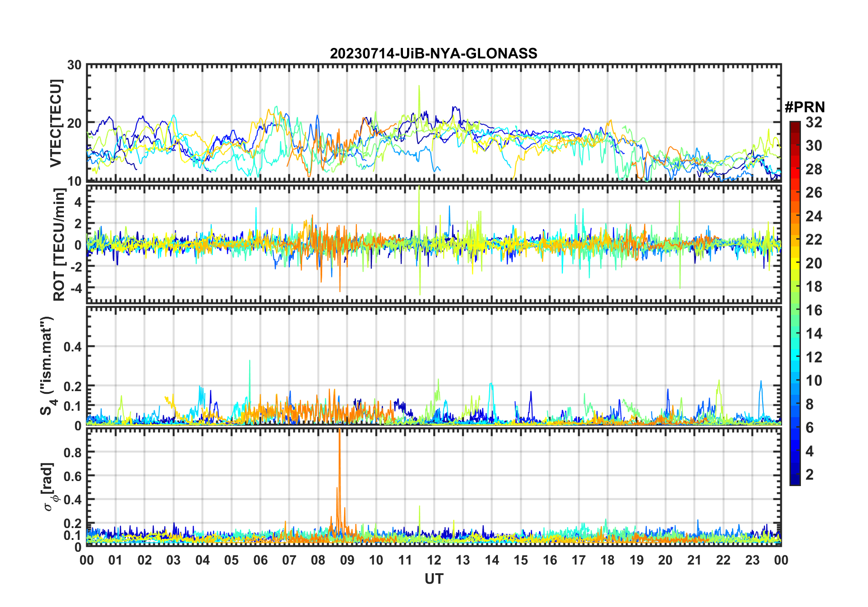This screenshot has height=607, width=868.
Task: Click the -2 tick on ROT axis
Action: pyautogui.click(x=76, y=267)
